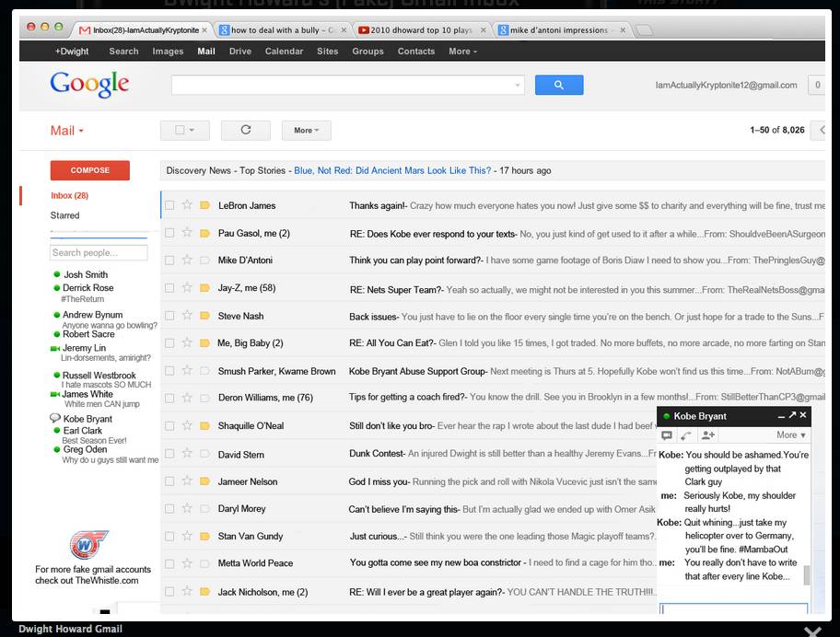840x637 pixels.
Task: Check the Me, Big Baby email checkbox
Action: point(169,342)
